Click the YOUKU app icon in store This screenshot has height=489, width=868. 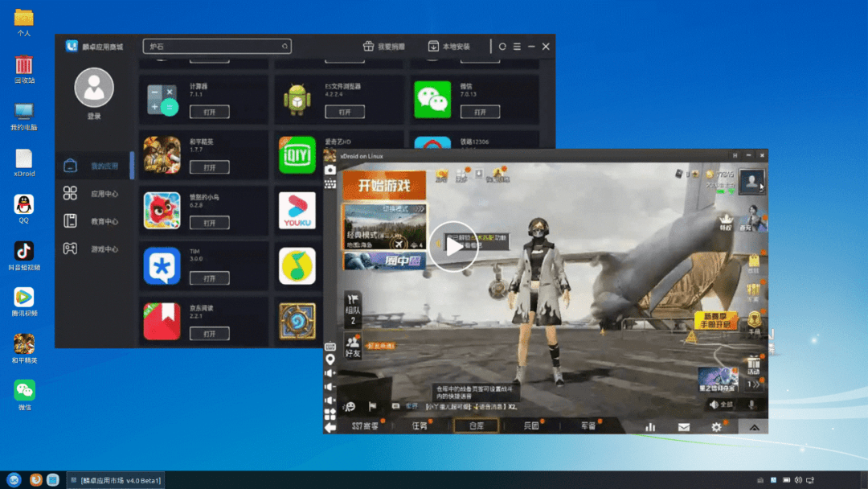tap(297, 211)
